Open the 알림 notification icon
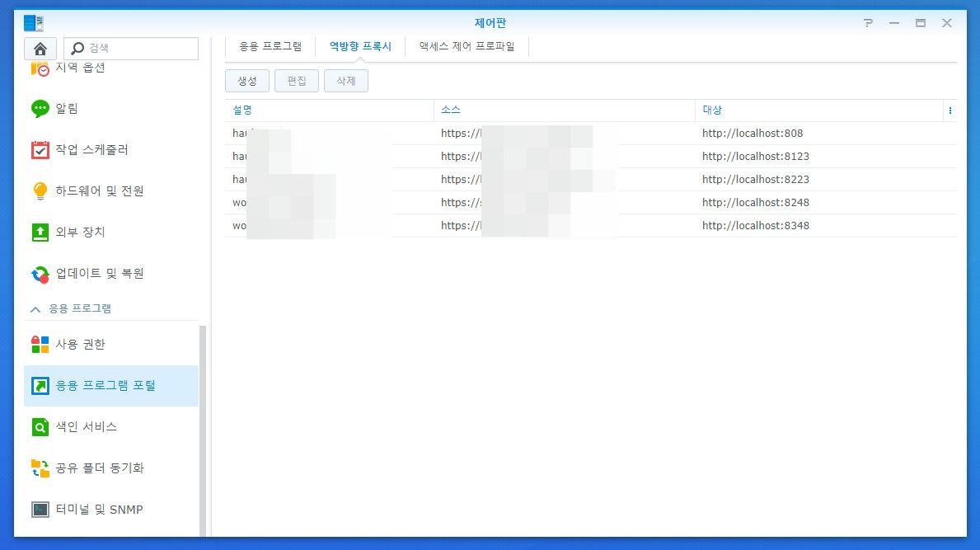 [x=40, y=109]
